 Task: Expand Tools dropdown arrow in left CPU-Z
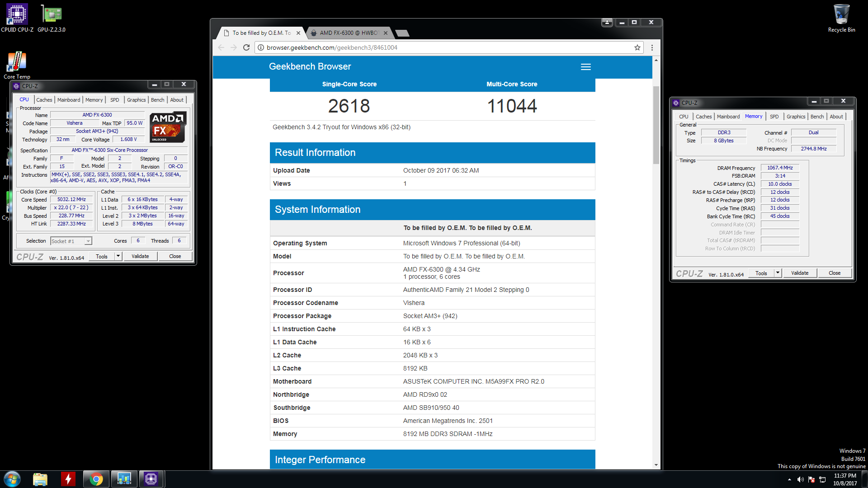coord(118,256)
